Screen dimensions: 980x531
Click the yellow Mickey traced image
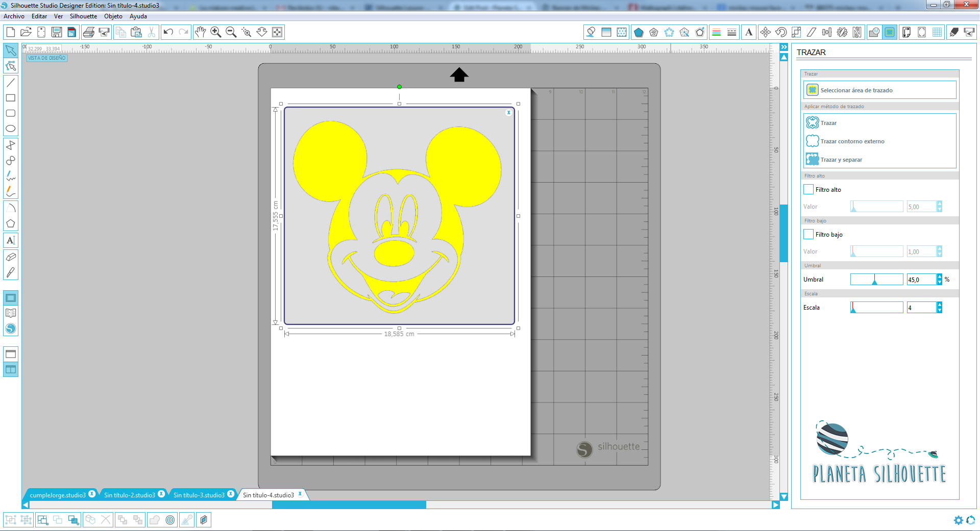(398, 216)
